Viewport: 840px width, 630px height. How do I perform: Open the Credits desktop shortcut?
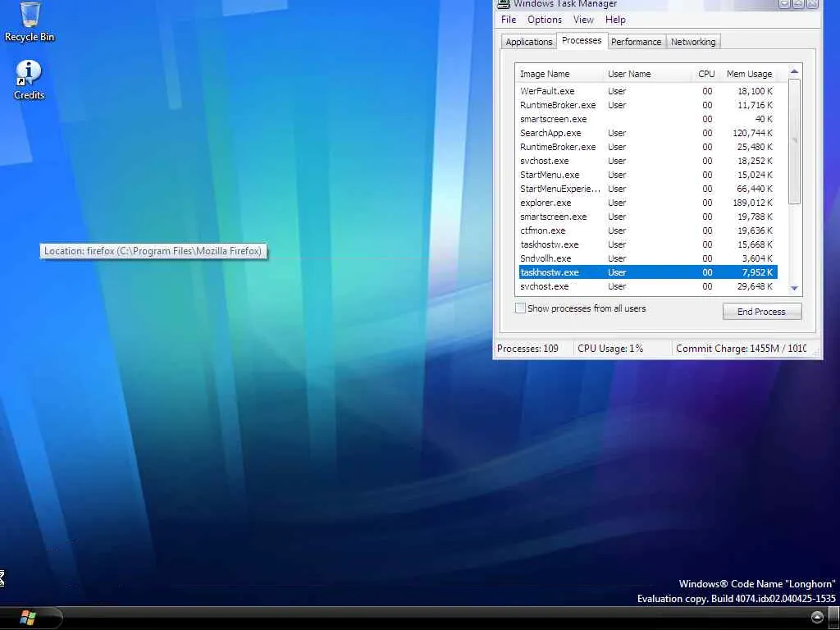[x=29, y=80]
